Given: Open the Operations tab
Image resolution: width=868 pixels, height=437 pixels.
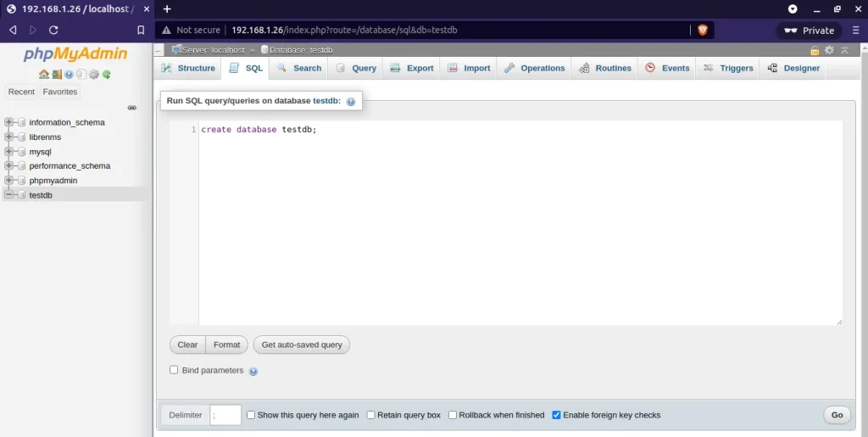Looking at the screenshot, I should click(x=534, y=68).
